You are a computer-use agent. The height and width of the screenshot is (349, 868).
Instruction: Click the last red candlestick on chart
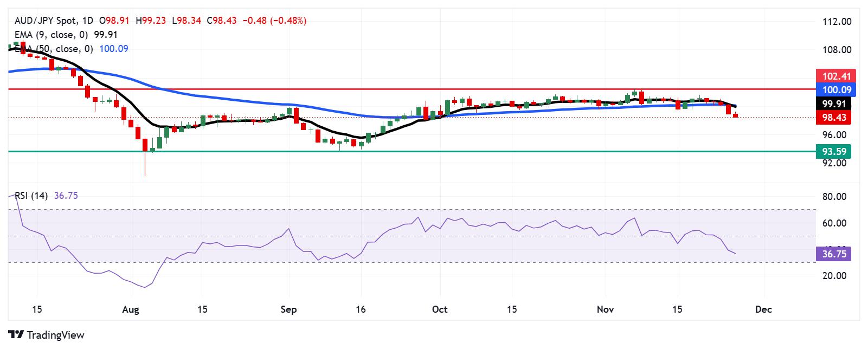(x=735, y=115)
